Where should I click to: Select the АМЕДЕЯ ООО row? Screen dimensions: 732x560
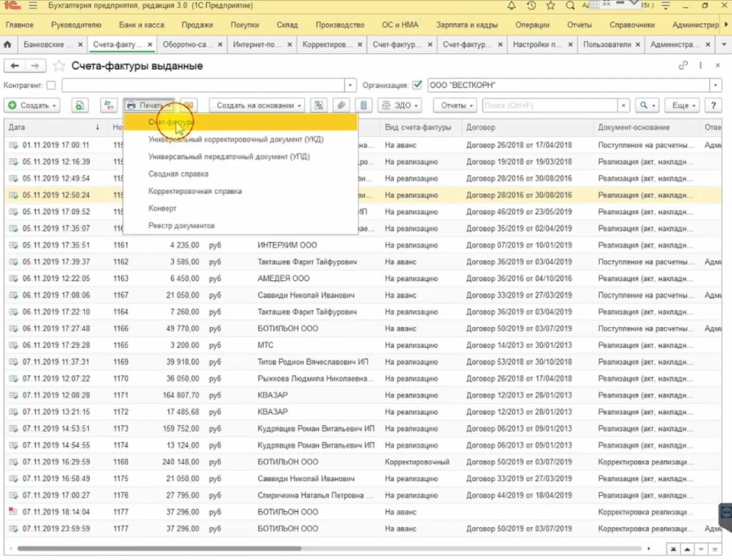point(363,278)
